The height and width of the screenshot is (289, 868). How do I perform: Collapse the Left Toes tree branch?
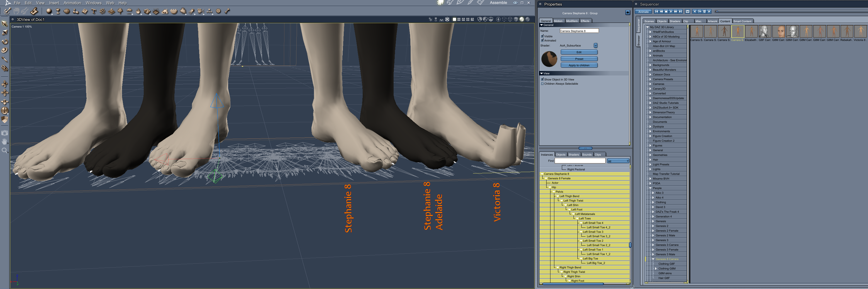tap(577, 218)
